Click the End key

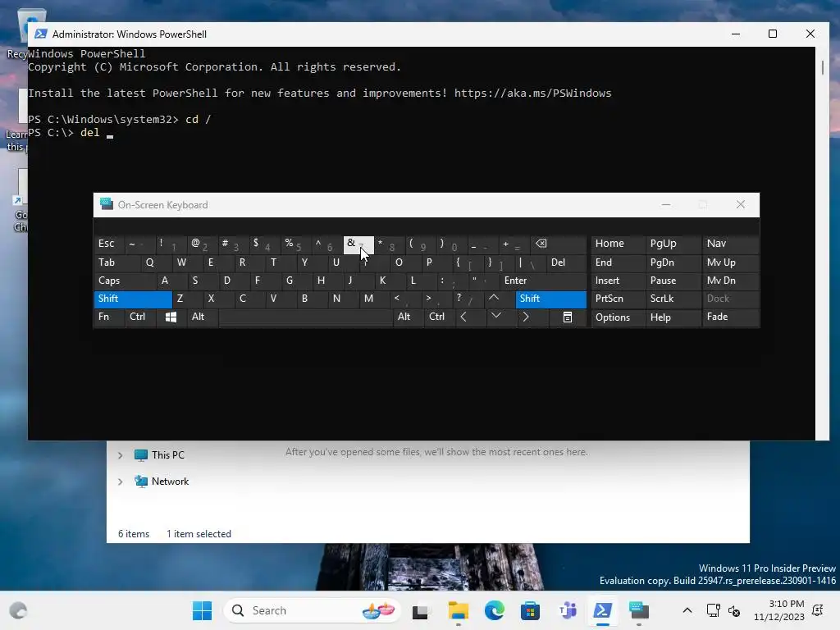618,262
